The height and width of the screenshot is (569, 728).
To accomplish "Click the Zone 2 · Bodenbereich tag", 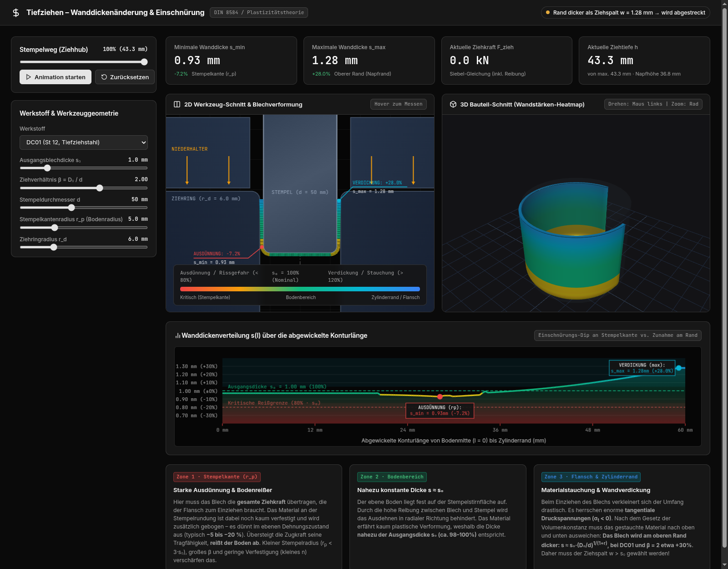I will coord(392,477).
